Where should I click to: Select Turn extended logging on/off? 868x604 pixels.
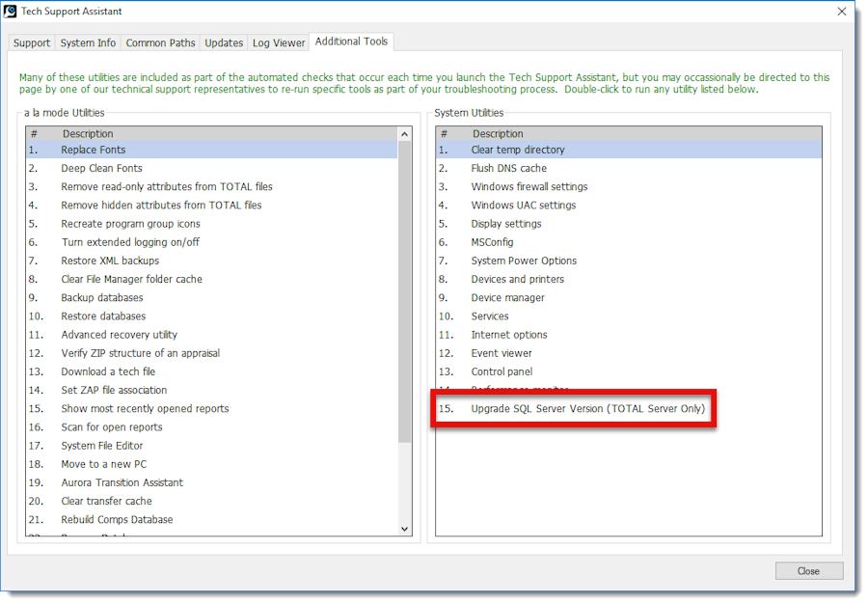tap(211, 242)
